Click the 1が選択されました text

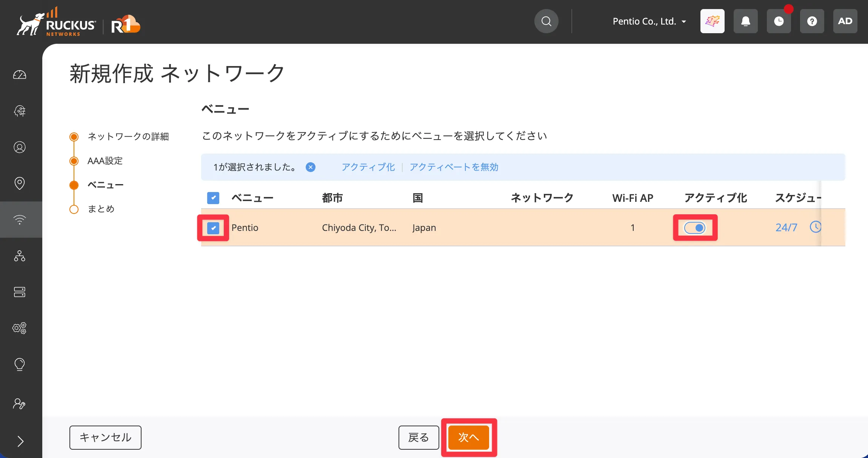[255, 167]
